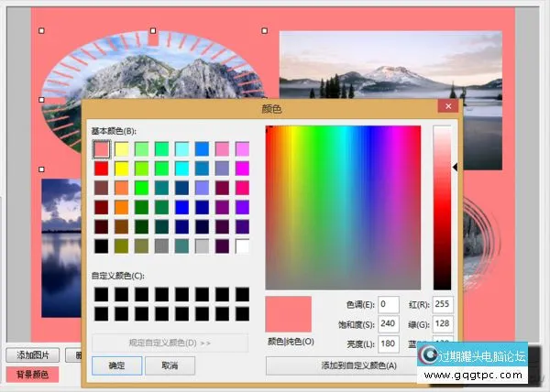
Task: Select the medium gray basic color swatch
Action: (162, 246)
